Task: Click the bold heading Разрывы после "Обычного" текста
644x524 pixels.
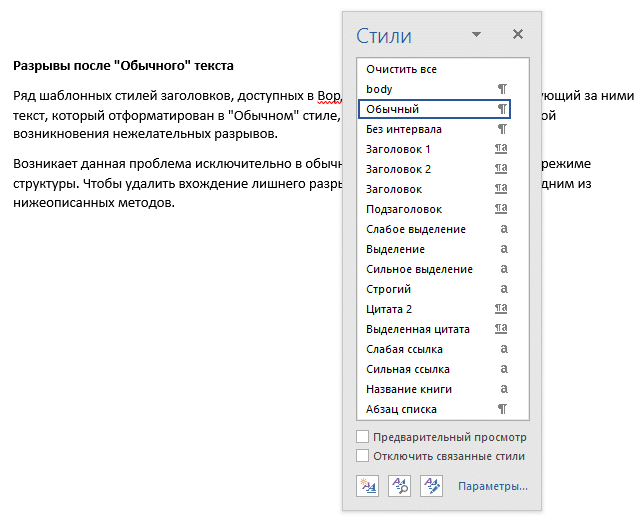Action: coord(124,66)
